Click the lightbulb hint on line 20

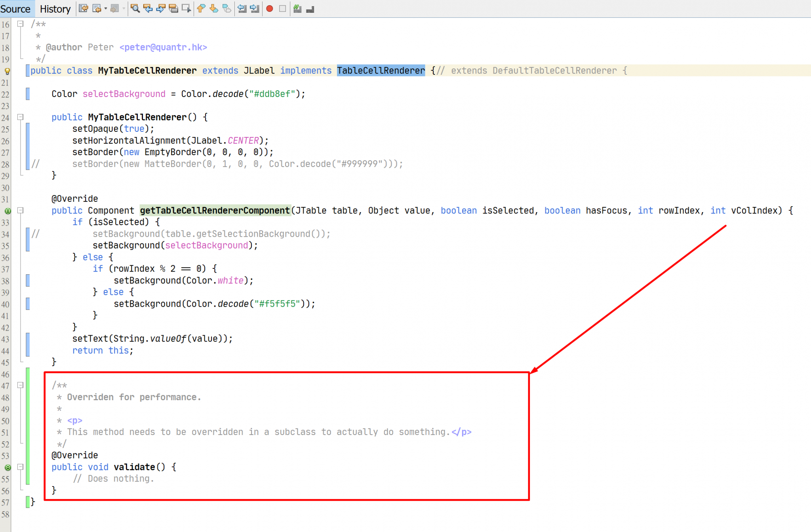(7, 71)
